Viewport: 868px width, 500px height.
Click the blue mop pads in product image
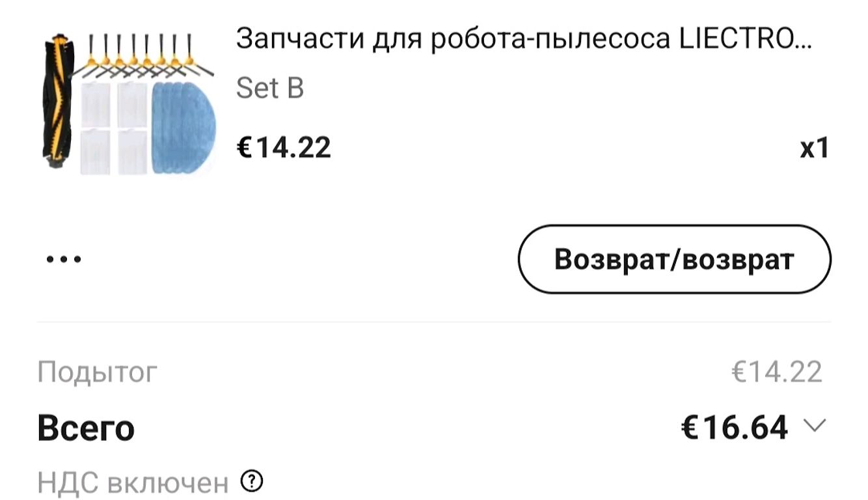point(183,128)
